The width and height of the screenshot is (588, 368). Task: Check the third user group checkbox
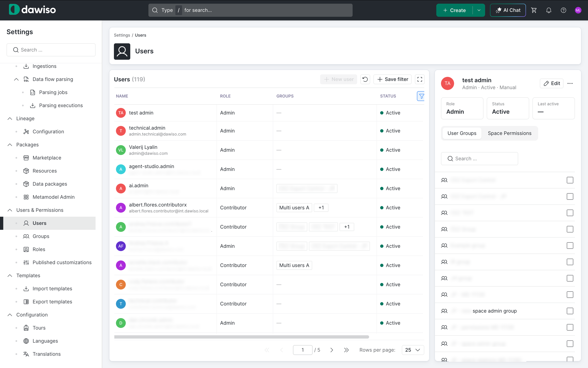click(x=570, y=213)
